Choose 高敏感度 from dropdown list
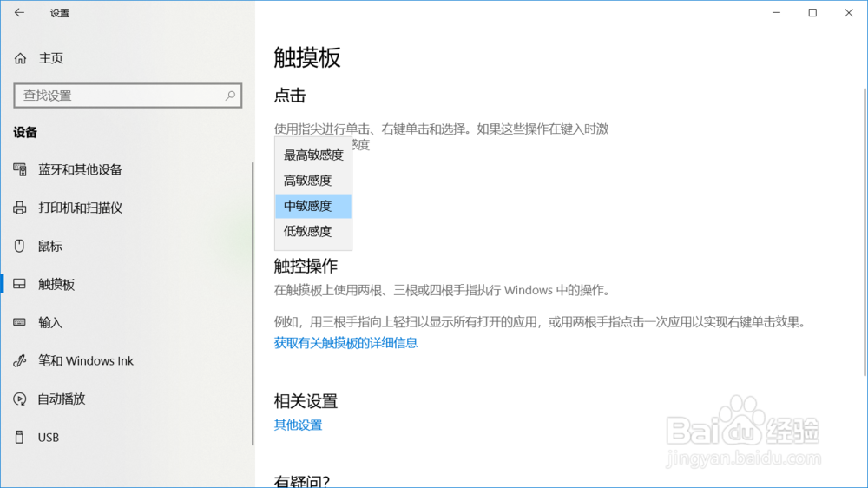Image resolution: width=868 pixels, height=488 pixels. [x=313, y=181]
